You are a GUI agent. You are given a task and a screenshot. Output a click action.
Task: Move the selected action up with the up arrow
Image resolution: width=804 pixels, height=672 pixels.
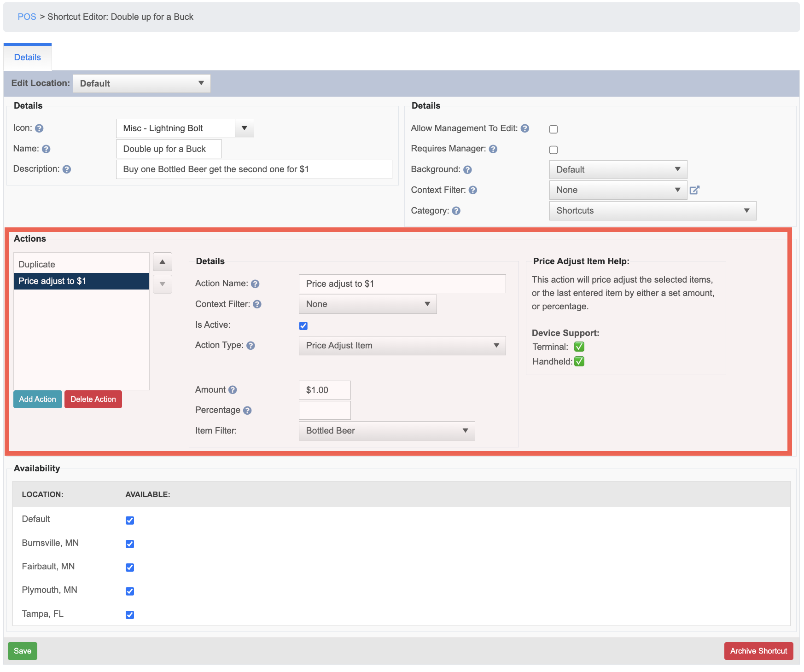(163, 261)
